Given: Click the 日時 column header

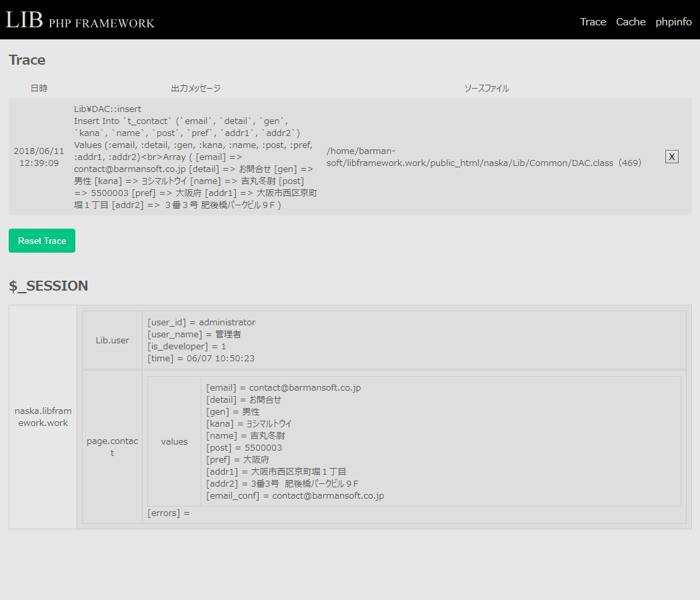Looking at the screenshot, I should [39, 88].
